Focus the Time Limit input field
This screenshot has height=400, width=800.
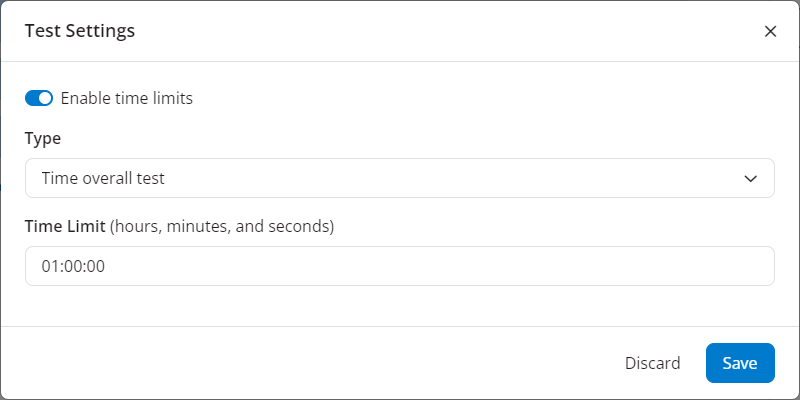[x=399, y=266]
